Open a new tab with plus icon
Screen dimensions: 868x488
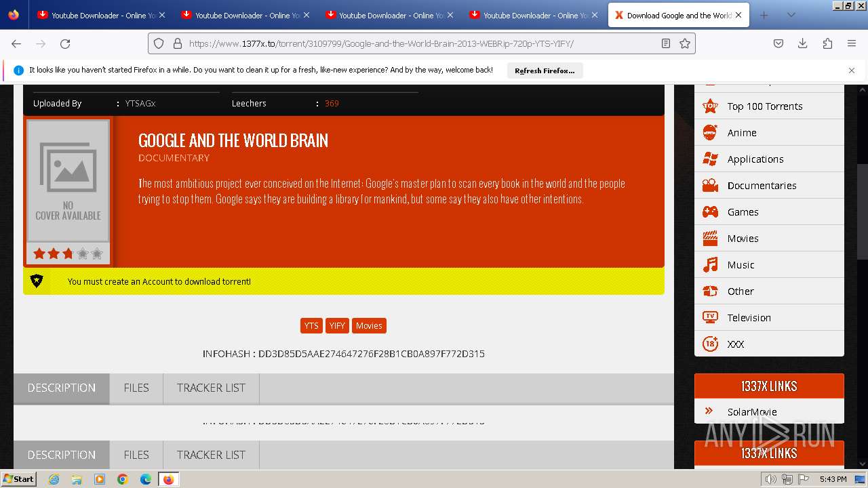point(764,15)
